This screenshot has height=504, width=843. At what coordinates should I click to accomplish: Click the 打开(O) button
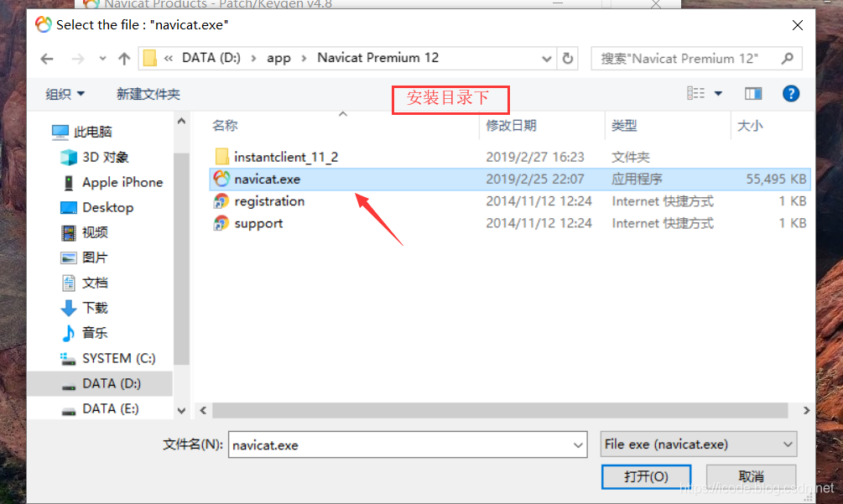click(646, 476)
